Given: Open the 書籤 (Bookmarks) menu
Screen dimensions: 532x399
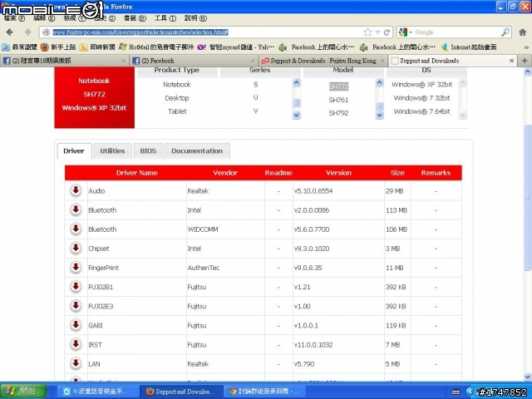Looking at the screenshot, I should [x=135, y=18].
